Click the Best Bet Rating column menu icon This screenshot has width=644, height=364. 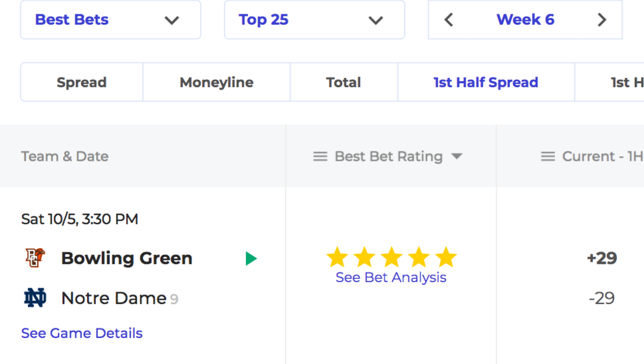[320, 156]
